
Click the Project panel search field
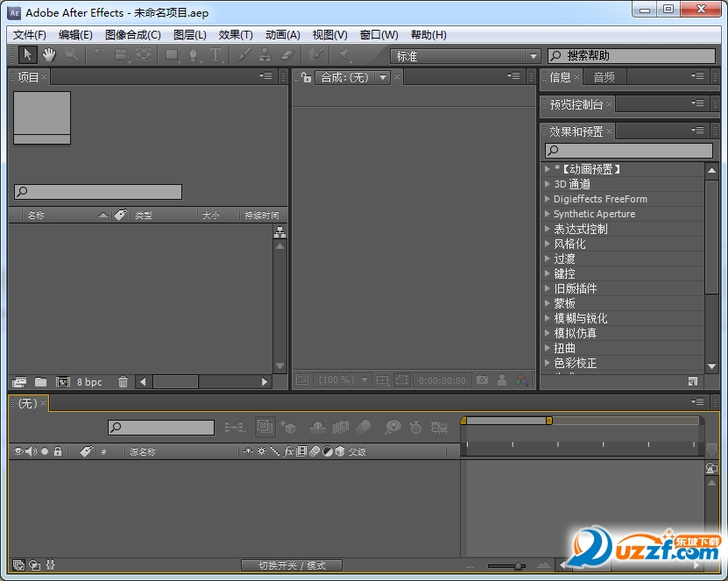pyautogui.click(x=98, y=191)
